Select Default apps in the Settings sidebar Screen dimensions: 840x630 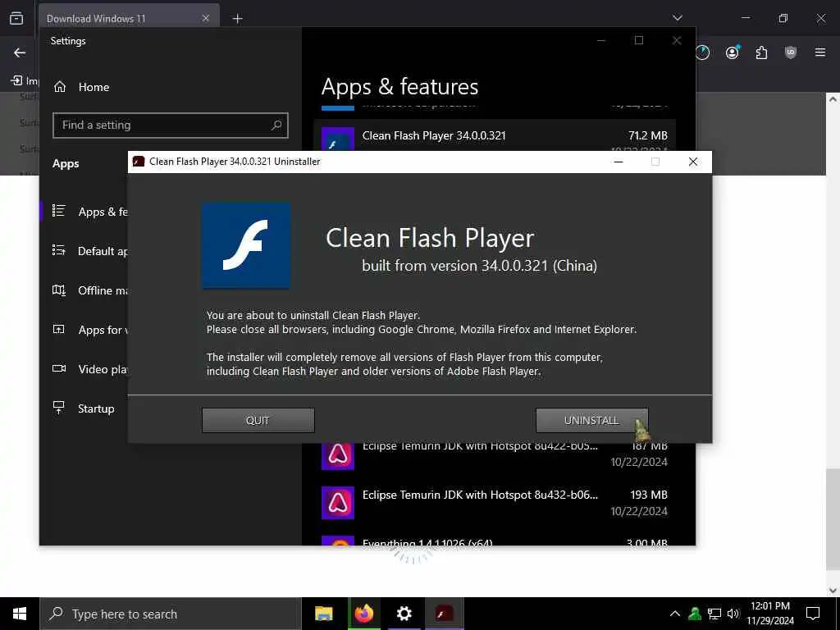84,251
